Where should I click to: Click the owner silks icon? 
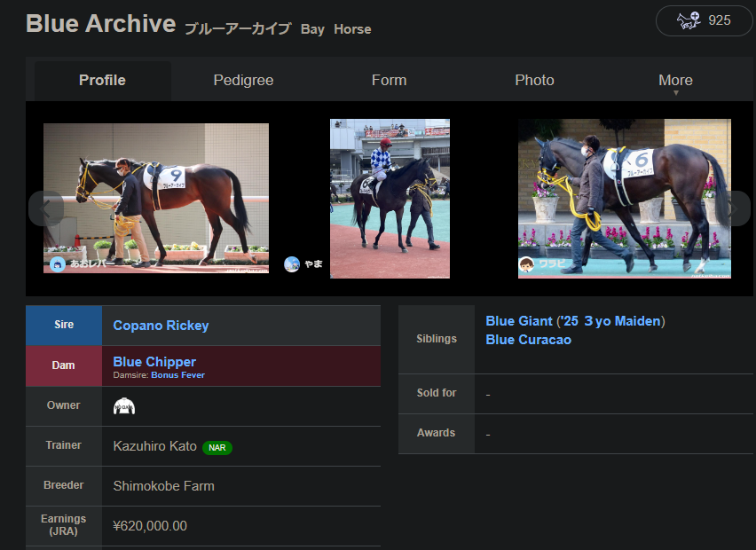coord(124,406)
